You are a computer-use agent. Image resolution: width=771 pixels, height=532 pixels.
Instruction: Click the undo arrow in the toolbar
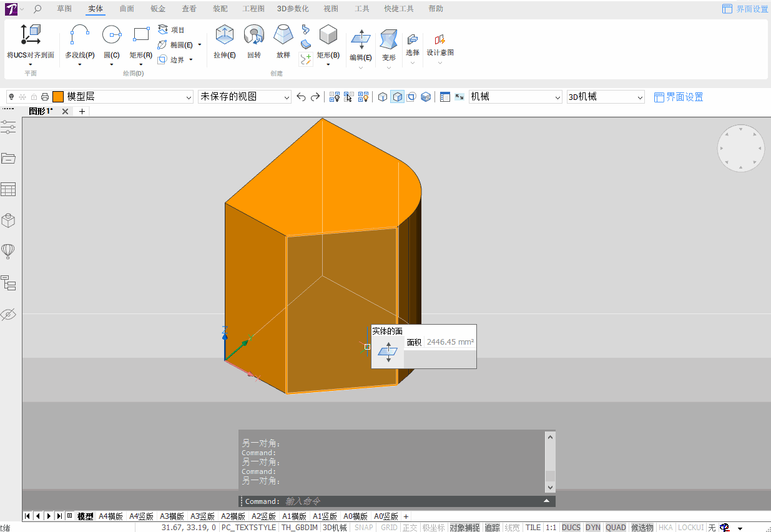tap(301, 97)
